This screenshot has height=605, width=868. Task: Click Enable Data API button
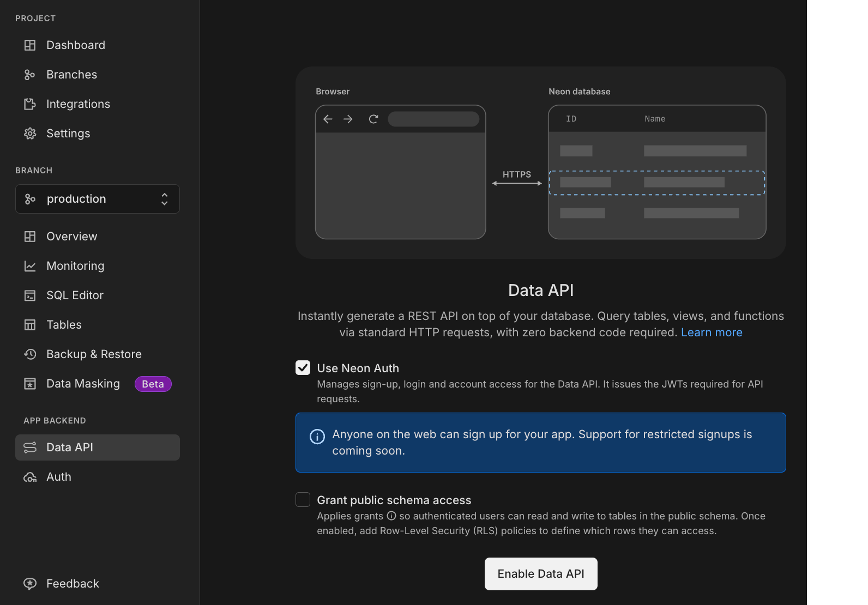[541, 574]
